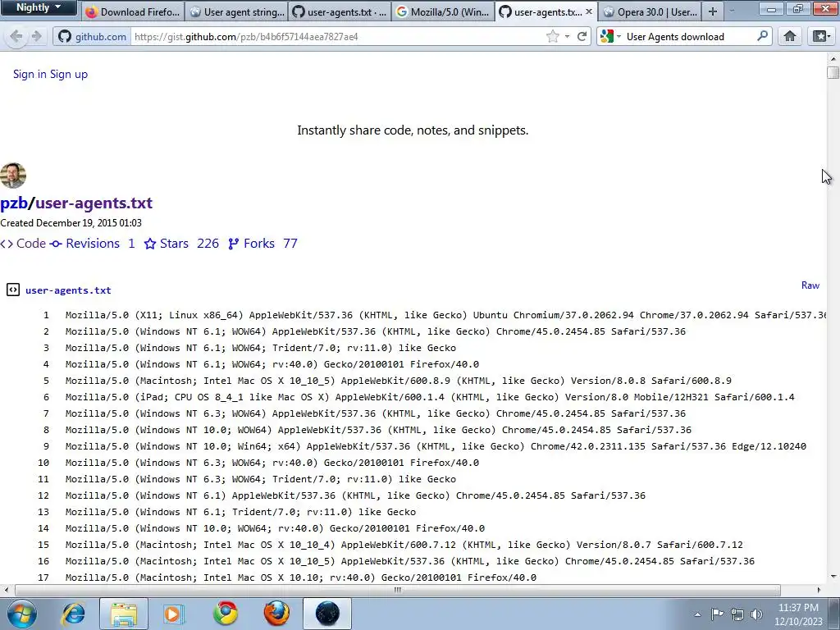Click the taskbar clock showing 11:37 PM
Screen dimensions: 840x630
(798, 614)
